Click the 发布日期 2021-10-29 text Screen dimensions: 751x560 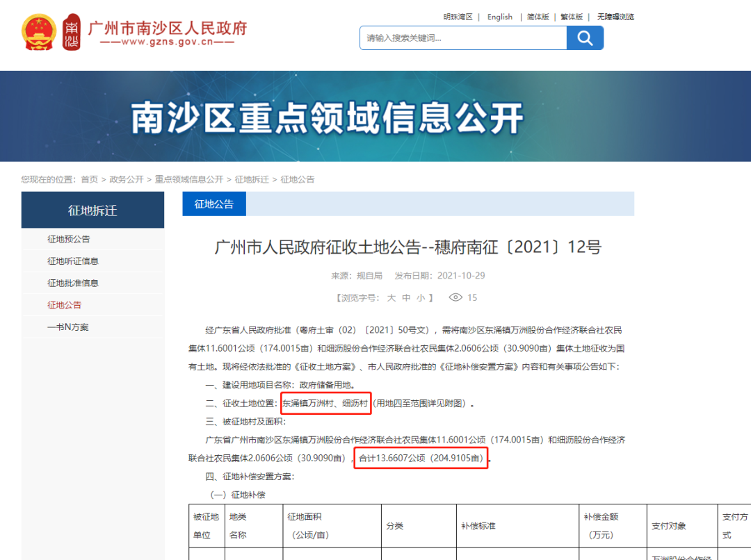point(439,276)
